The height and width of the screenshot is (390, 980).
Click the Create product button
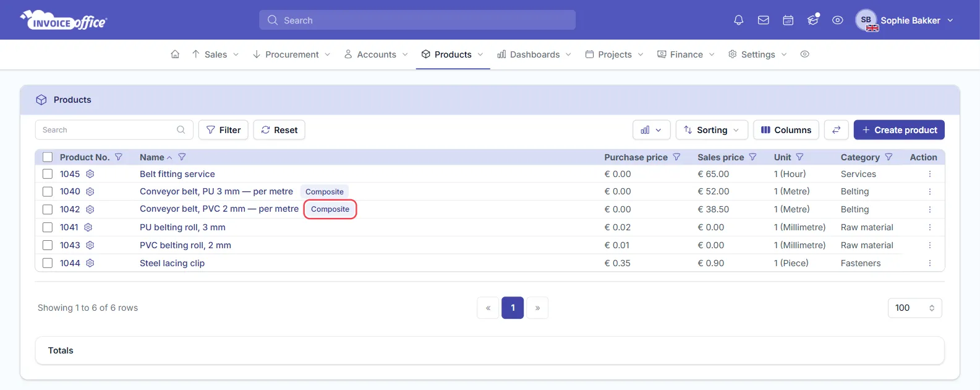coord(899,130)
